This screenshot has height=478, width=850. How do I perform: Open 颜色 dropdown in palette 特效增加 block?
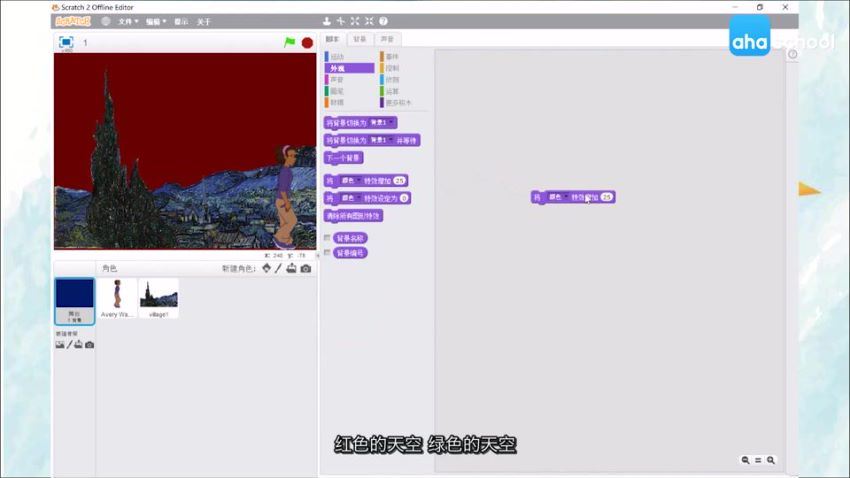point(350,180)
